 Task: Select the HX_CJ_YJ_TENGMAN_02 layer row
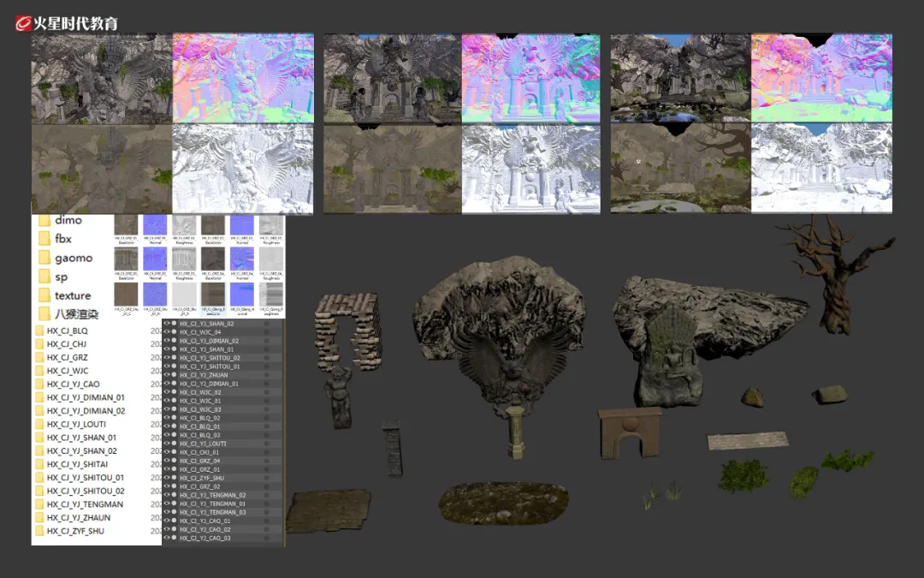pos(212,495)
